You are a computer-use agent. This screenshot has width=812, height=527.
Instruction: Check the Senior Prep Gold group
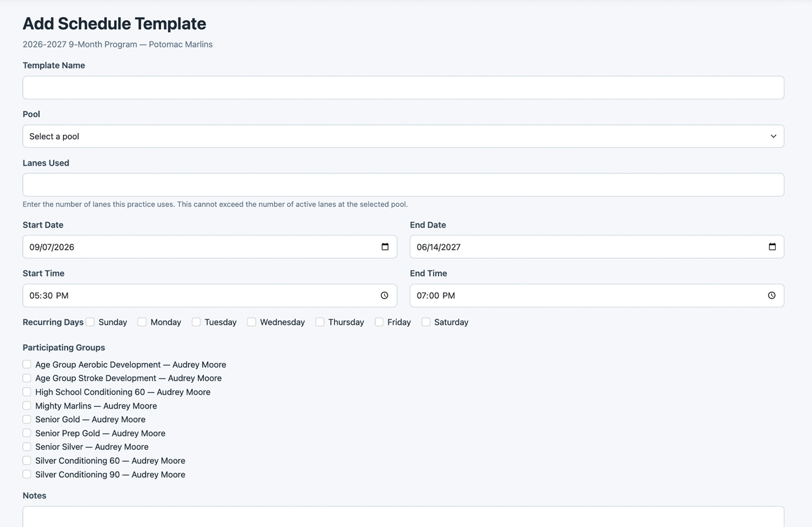pyautogui.click(x=27, y=433)
